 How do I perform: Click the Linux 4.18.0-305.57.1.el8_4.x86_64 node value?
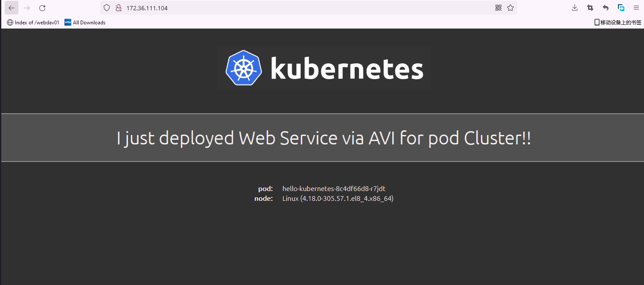point(338,199)
